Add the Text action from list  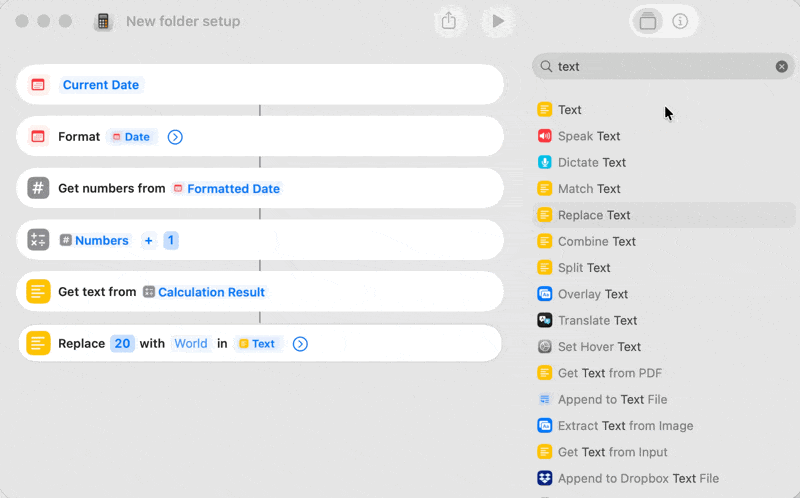coord(663,110)
